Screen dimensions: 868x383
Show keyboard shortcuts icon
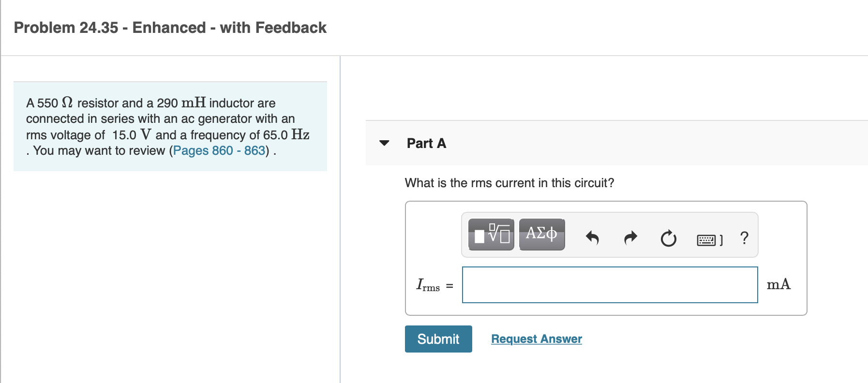(x=709, y=239)
